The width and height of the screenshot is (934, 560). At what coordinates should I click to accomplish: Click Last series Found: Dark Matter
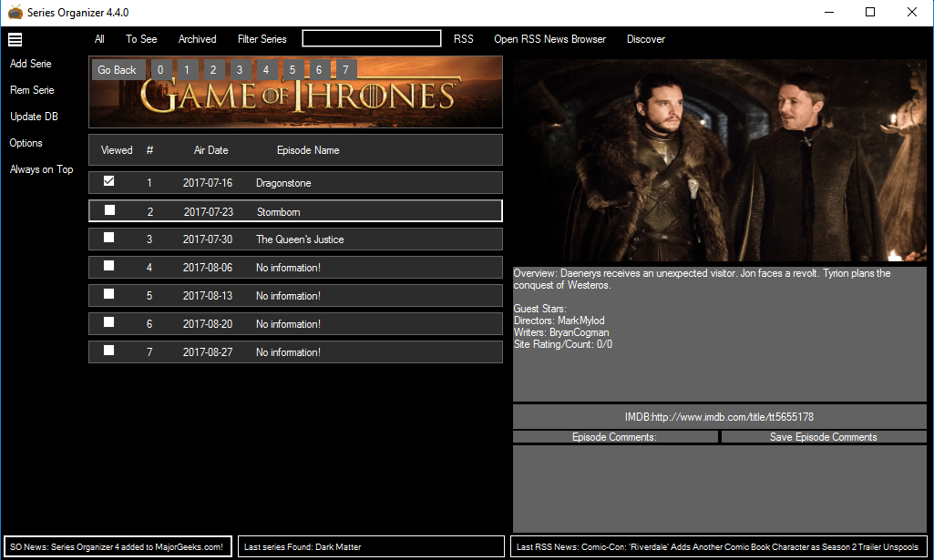tap(371, 547)
